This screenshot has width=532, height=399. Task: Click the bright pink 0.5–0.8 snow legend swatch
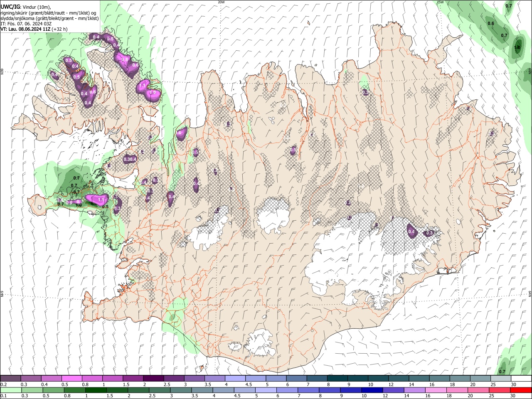[x=72, y=379]
